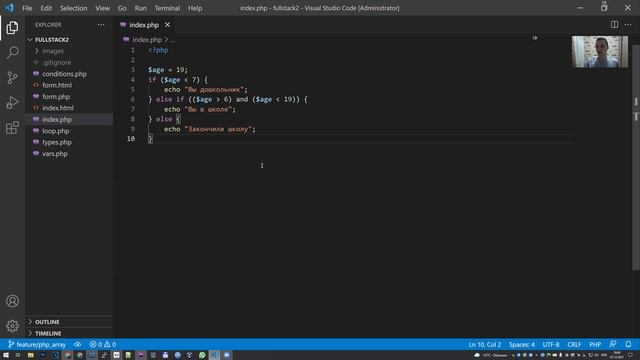The image size is (640, 360).
Task: Open the Extensions view
Action: [12, 127]
